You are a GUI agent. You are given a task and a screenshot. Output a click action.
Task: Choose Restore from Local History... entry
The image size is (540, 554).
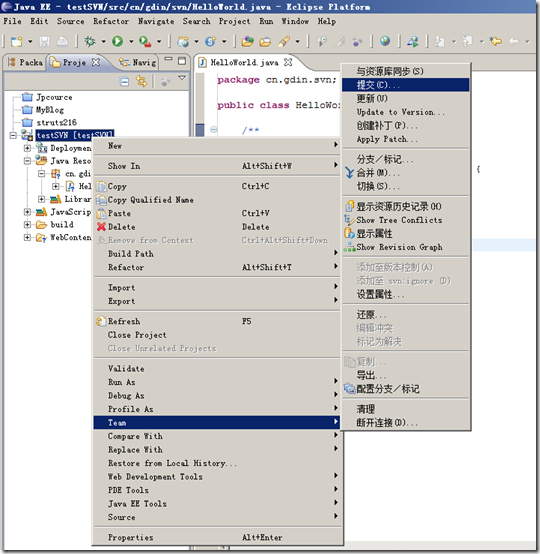(x=217, y=463)
